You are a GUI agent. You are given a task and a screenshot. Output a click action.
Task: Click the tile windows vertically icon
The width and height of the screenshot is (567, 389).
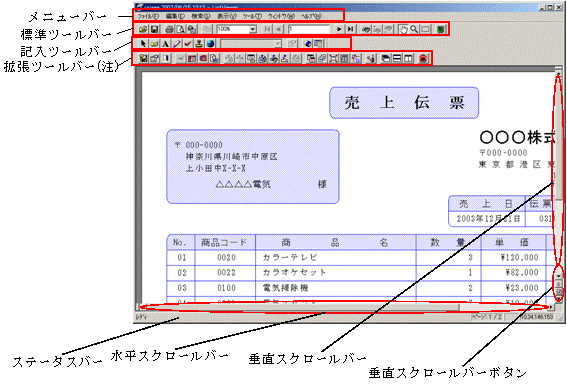(408, 58)
